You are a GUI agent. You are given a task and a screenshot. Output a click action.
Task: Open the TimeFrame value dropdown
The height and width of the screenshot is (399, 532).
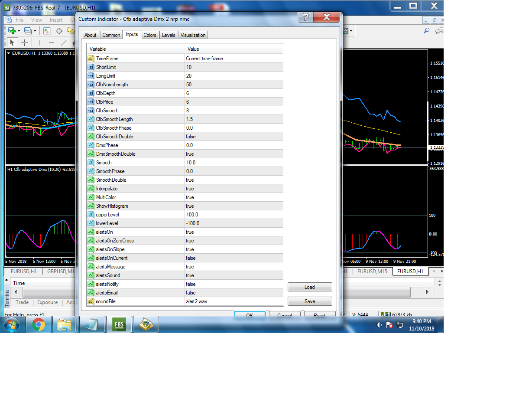(x=234, y=59)
